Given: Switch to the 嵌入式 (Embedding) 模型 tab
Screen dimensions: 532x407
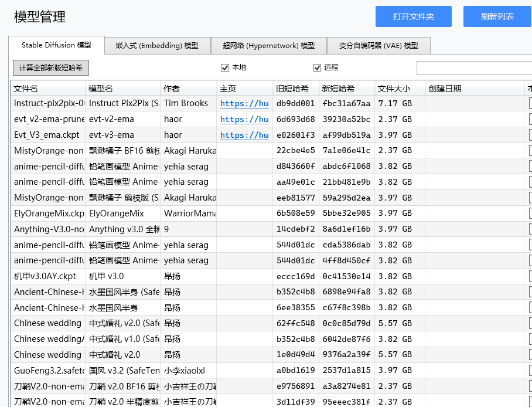Looking at the screenshot, I should pos(156,45).
